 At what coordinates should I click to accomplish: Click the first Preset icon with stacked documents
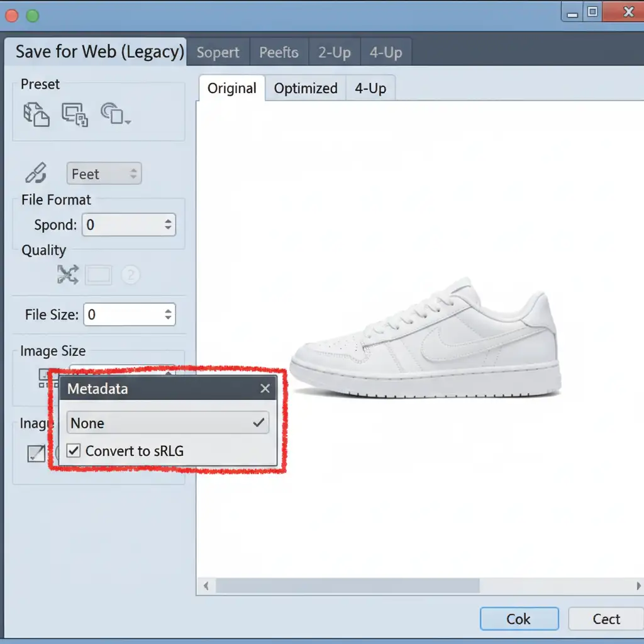coord(36,114)
